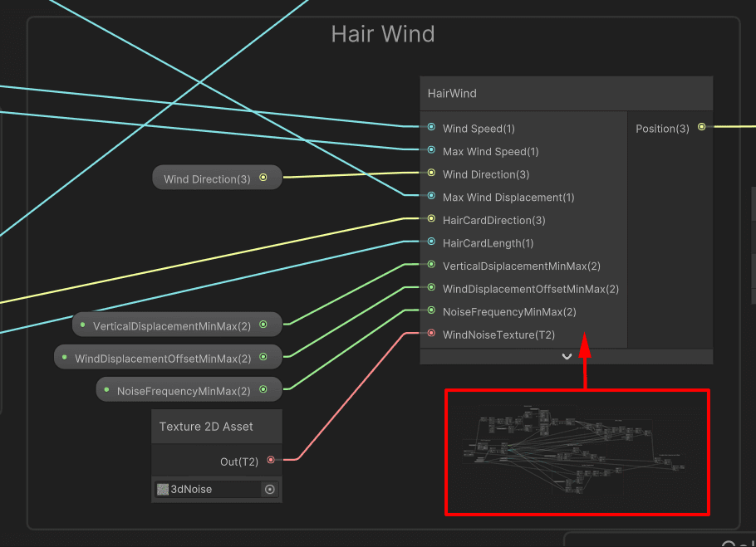Click the 3dNoise texture field
Viewport: 756px width, 547px height.
coord(216,490)
